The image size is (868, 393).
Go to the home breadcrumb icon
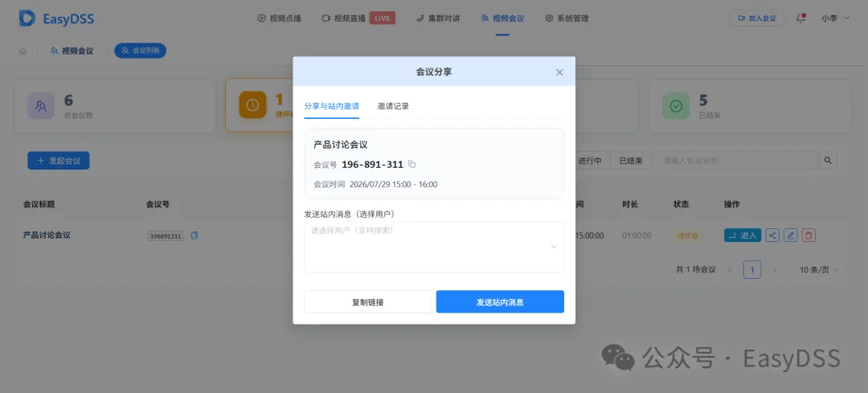point(23,51)
